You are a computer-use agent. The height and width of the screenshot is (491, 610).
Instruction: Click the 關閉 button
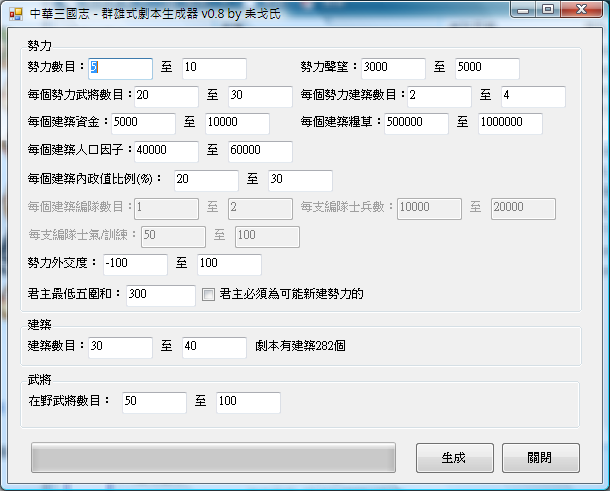pyautogui.click(x=540, y=458)
